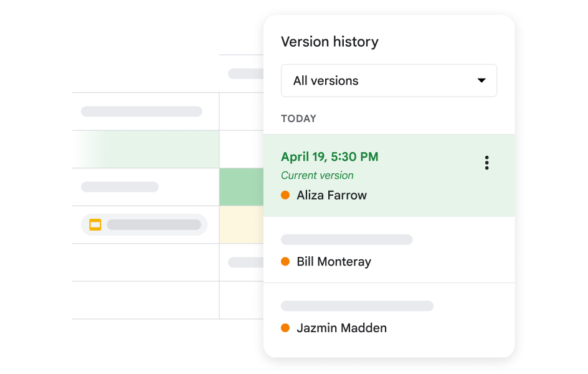Click the placeholder bar above Jazmin Madden

(357, 306)
